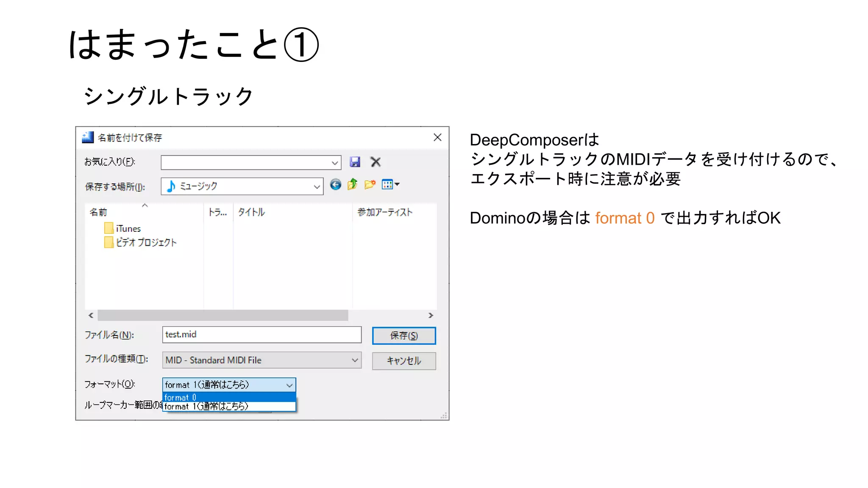Click the 保存(S) save button
This screenshot has width=868, height=488.
click(404, 335)
